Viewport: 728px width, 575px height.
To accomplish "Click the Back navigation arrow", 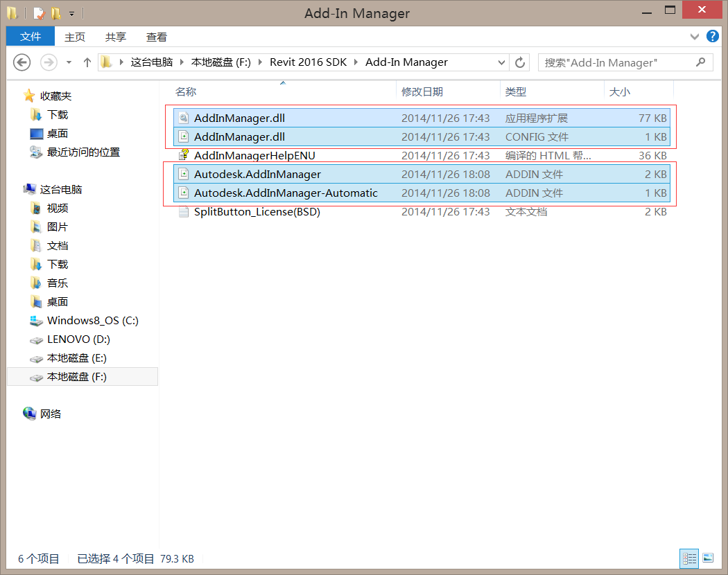I will pyautogui.click(x=21, y=62).
